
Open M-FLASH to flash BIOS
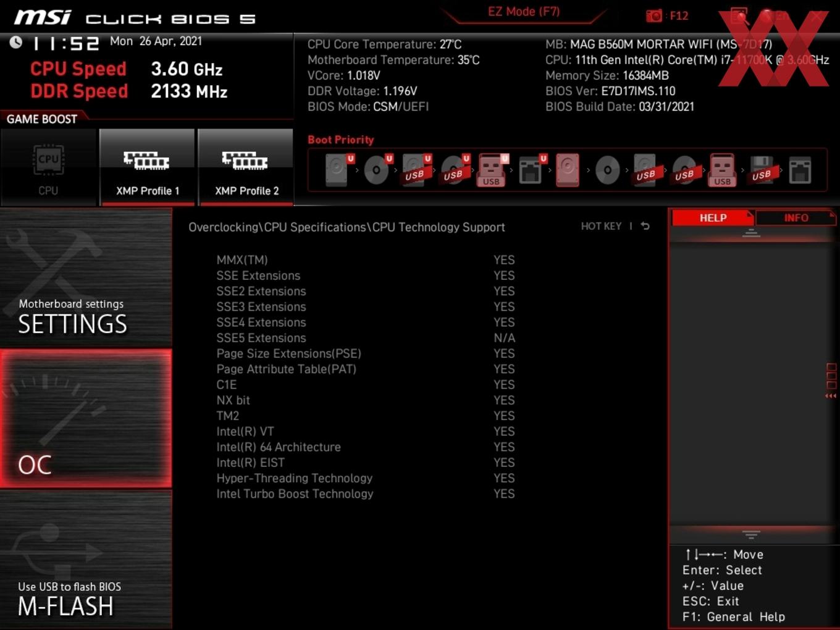[86, 560]
